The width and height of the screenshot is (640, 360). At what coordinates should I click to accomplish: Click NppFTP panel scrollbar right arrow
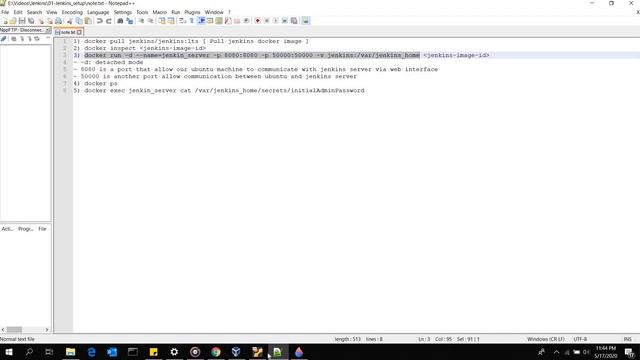click(x=47, y=329)
